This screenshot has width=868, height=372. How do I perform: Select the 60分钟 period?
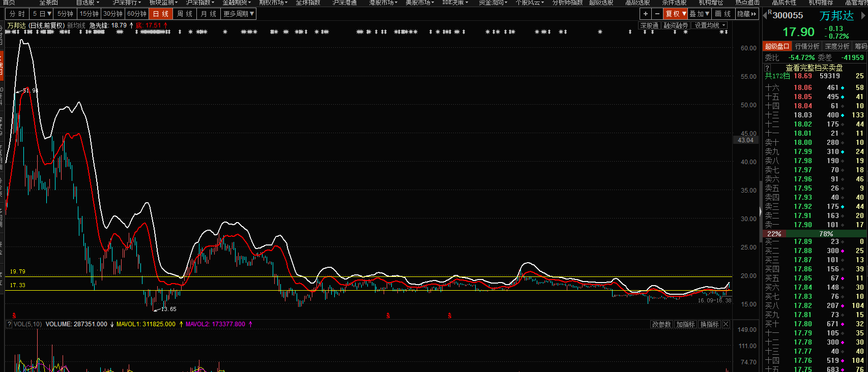pos(137,14)
